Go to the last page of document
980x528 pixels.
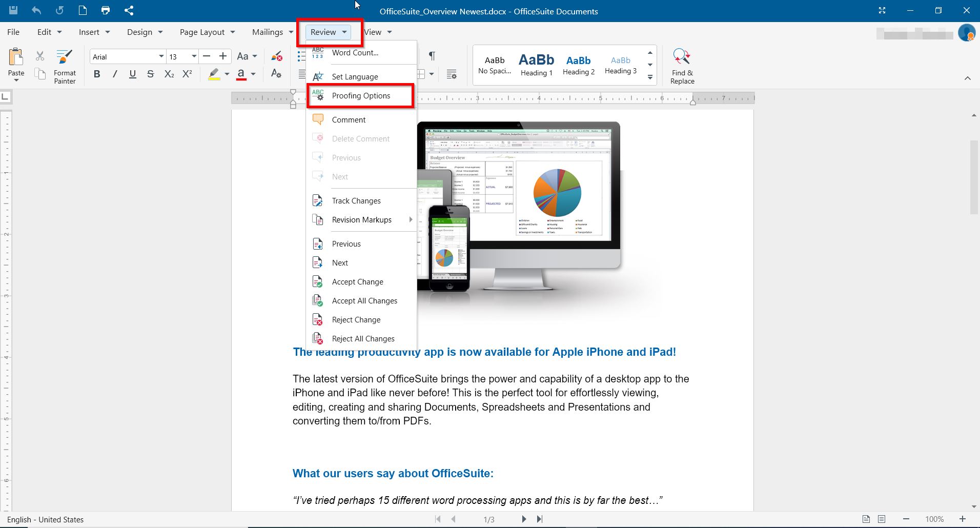[x=539, y=519]
